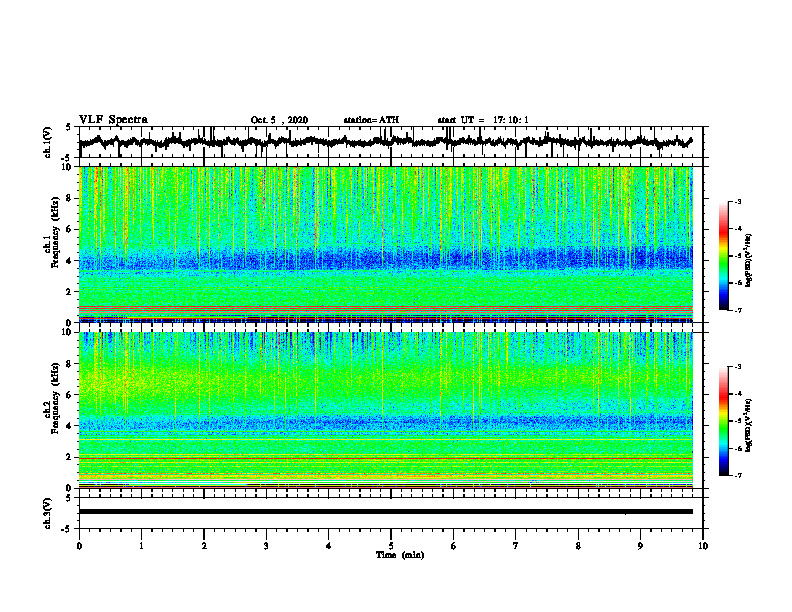Click the 'VLF Spectra' plot title

click(113, 120)
